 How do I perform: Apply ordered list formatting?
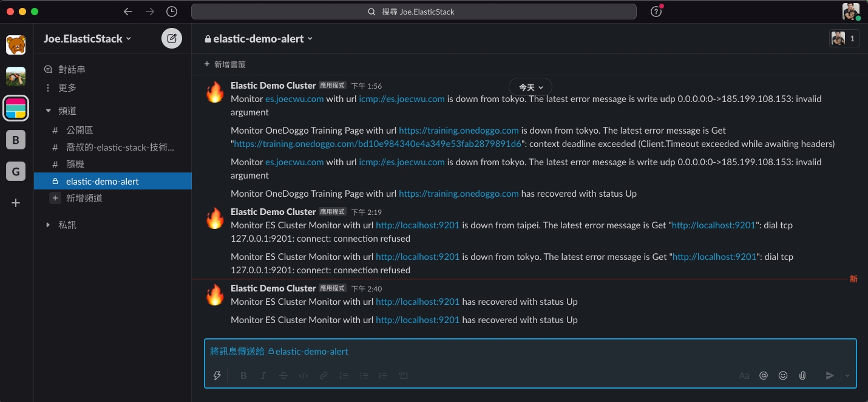tap(344, 375)
